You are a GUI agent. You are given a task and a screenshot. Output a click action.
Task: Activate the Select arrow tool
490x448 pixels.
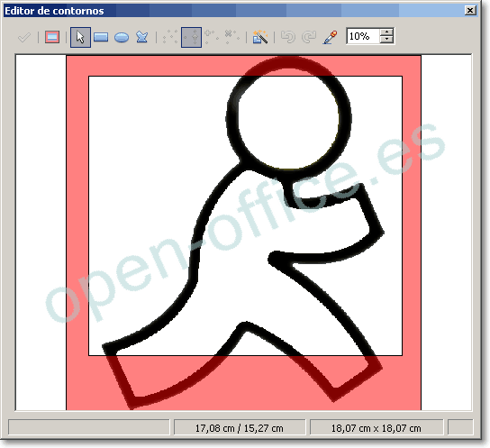coord(80,37)
